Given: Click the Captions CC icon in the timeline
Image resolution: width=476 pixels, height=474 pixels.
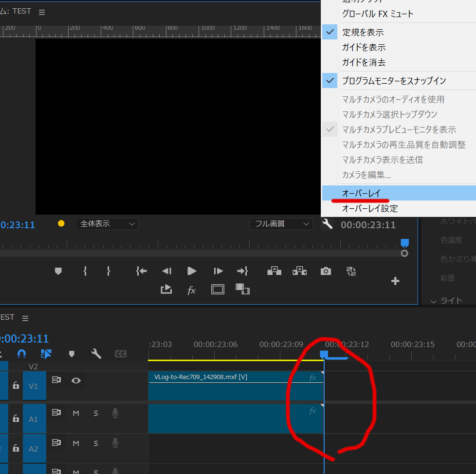Looking at the screenshot, I should point(121,354).
